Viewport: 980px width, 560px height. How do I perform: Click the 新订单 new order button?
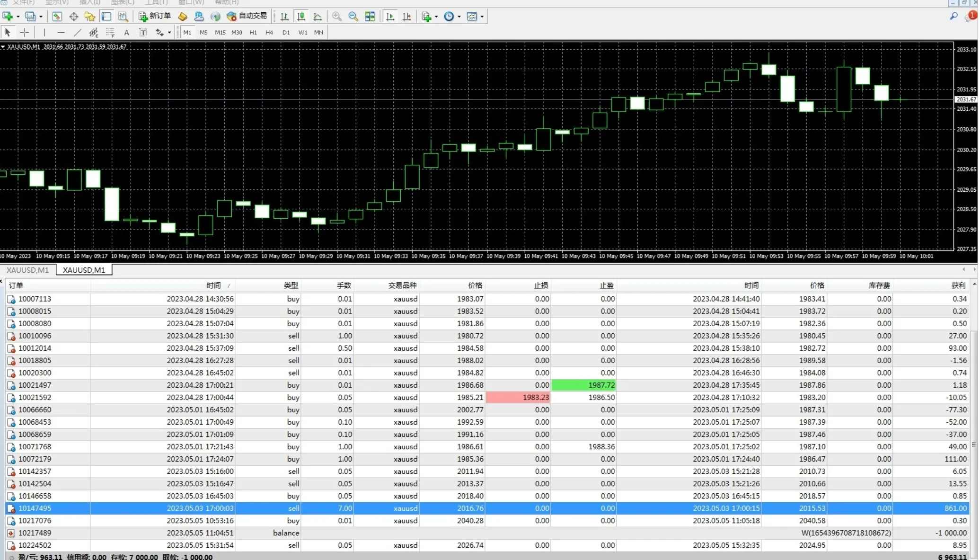pos(155,16)
